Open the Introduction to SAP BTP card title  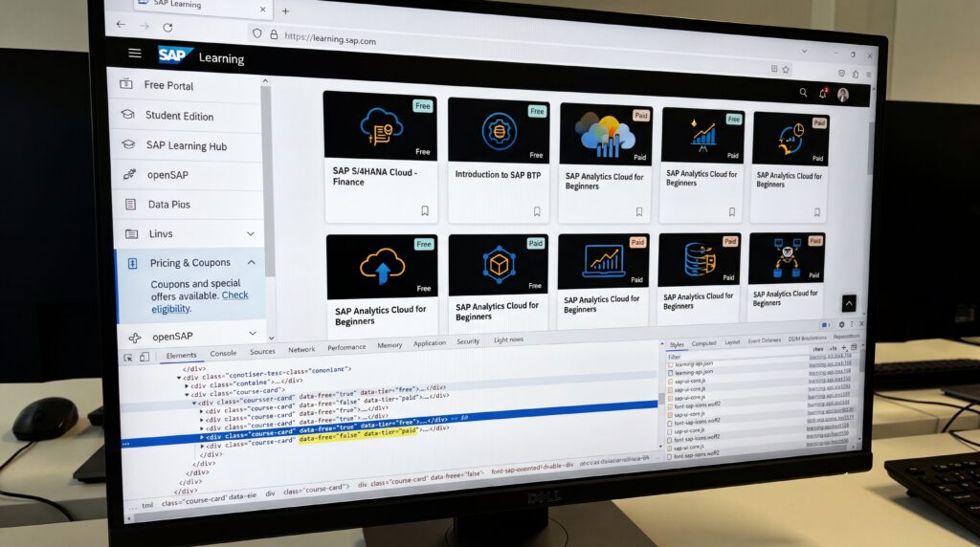[498, 175]
